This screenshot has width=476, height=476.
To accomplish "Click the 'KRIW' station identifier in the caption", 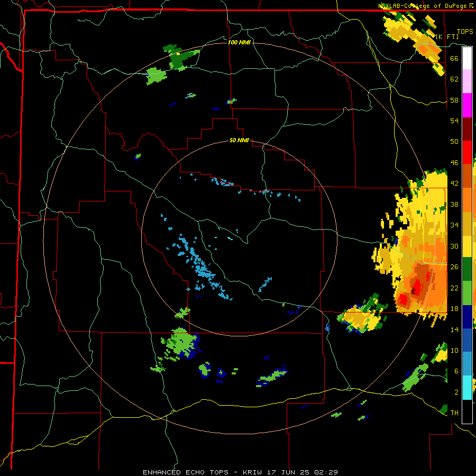I will click(x=252, y=472).
